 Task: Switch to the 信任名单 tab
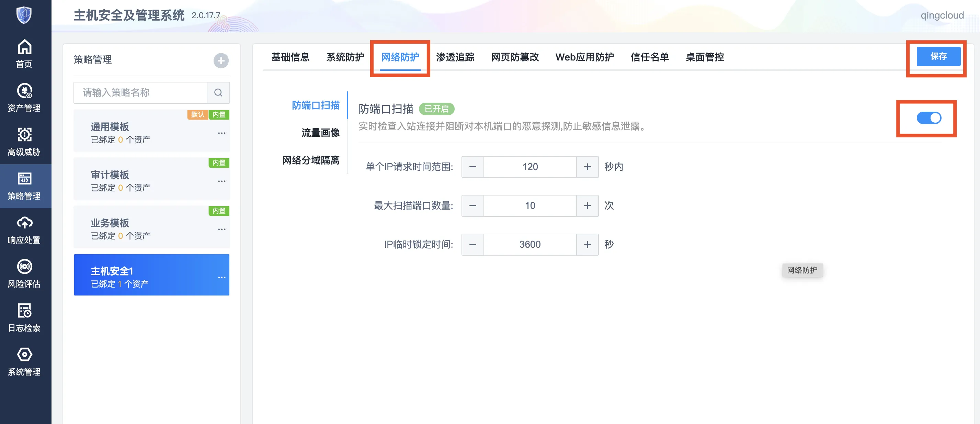650,57
